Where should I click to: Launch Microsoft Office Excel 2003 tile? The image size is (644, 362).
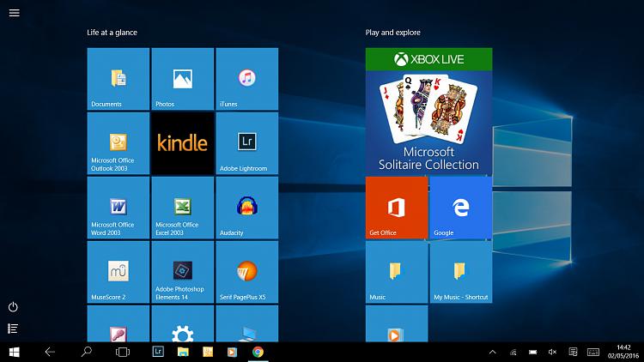pyautogui.click(x=183, y=208)
